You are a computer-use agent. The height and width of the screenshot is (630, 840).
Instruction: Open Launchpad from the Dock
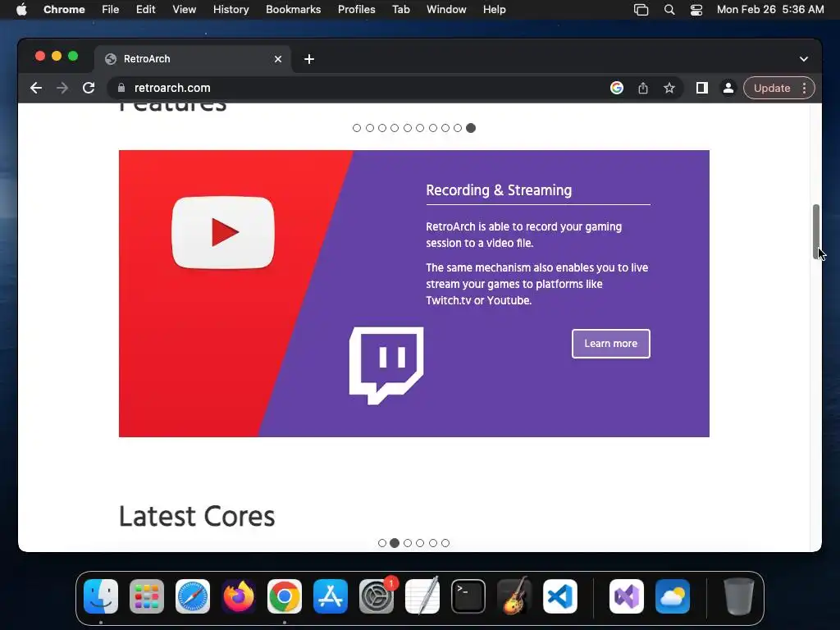tap(147, 596)
